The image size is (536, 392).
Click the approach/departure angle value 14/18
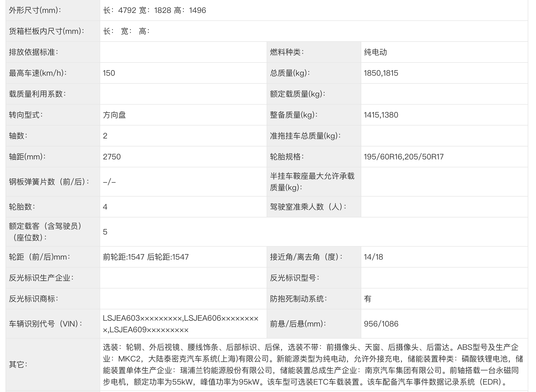pyautogui.click(x=373, y=257)
